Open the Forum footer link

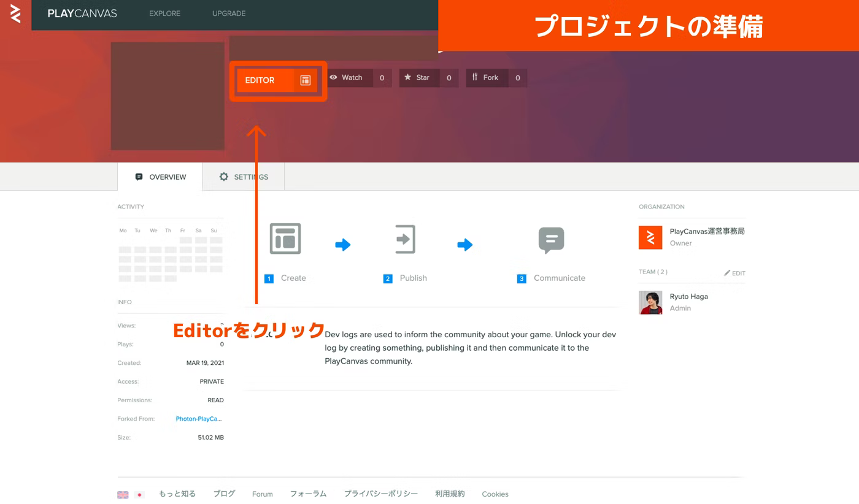(x=262, y=494)
